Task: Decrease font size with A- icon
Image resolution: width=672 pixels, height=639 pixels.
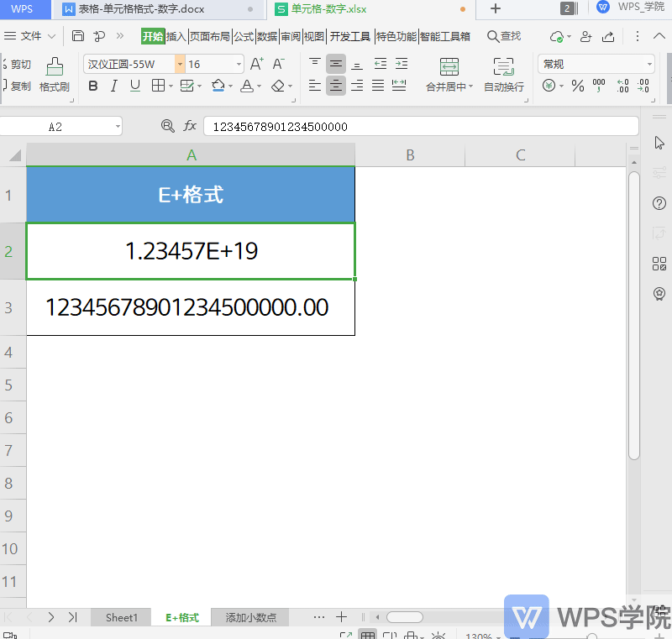Action: point(279,64)
